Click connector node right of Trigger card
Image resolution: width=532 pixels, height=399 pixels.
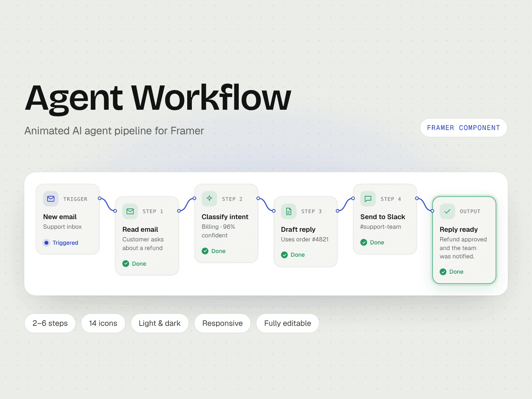99,199
